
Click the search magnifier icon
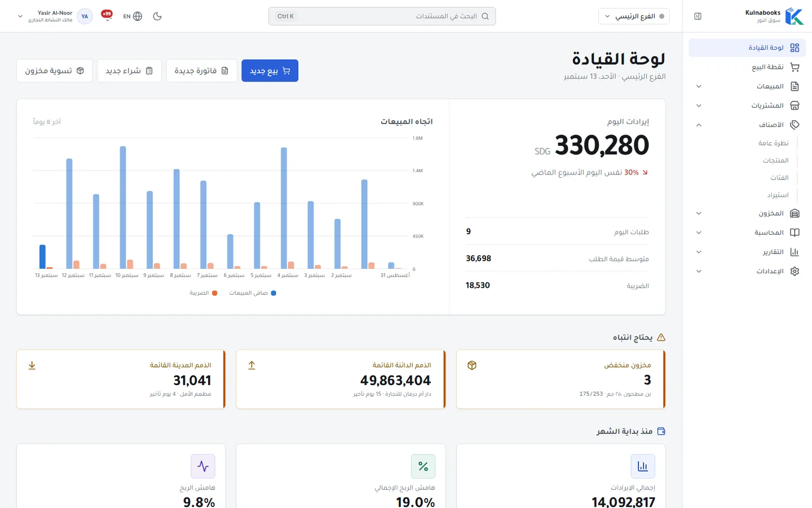485,16
